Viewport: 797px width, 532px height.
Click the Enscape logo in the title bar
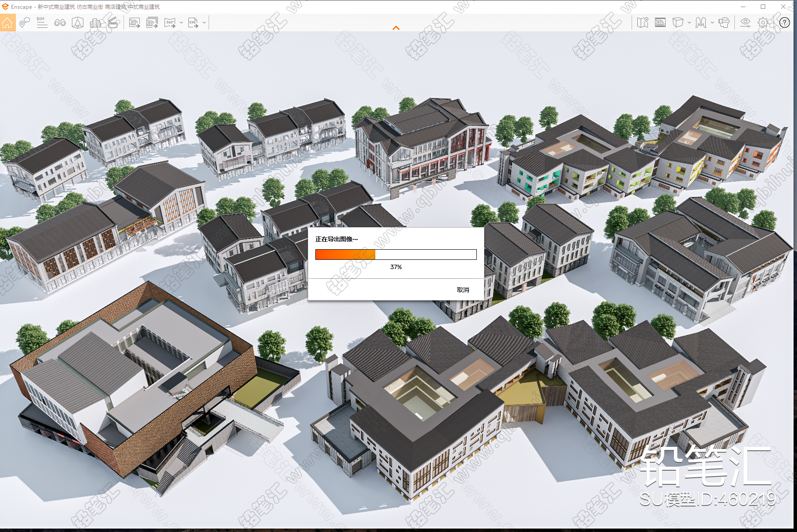(x=5, y=7)
